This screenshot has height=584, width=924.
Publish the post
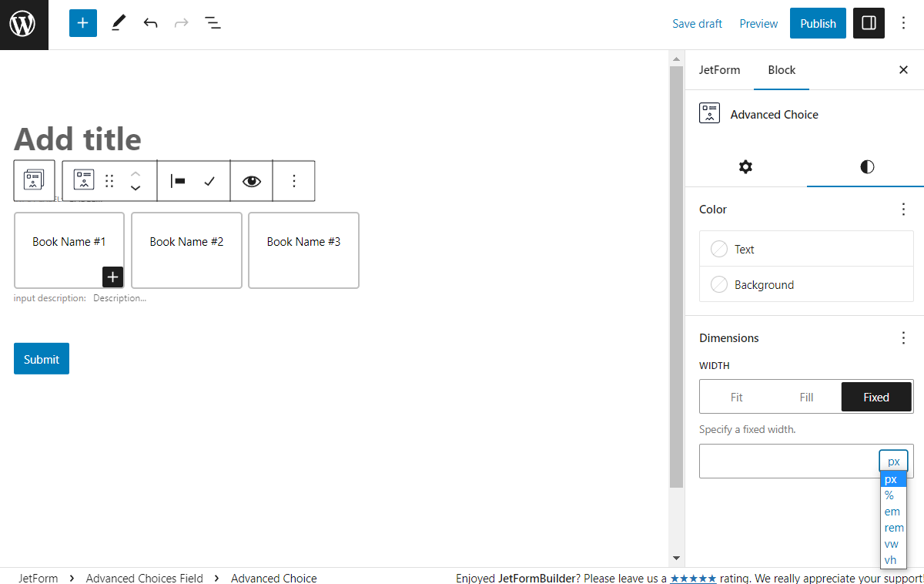click(818, 23)
